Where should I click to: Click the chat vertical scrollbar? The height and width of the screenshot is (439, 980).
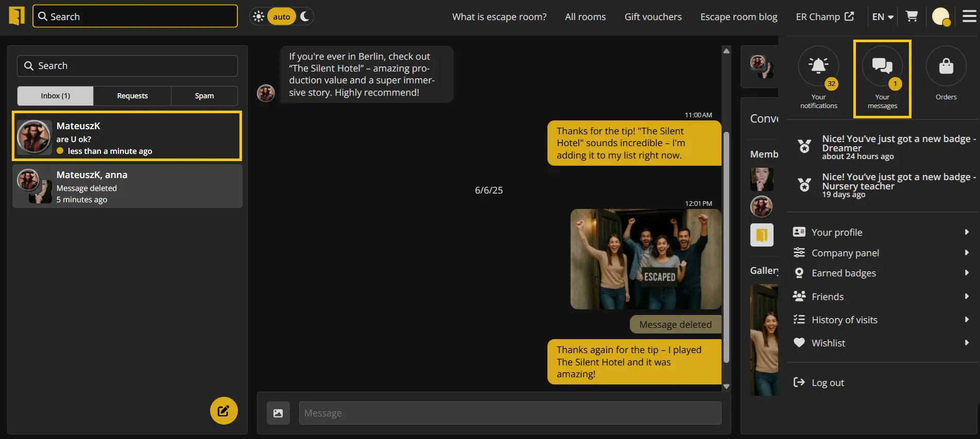pos(726,247)
